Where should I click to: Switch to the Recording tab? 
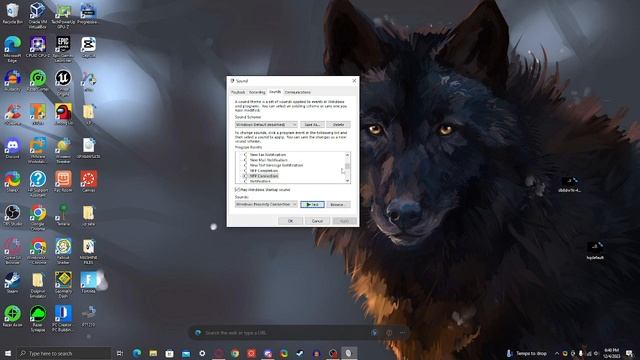(257, 92)
